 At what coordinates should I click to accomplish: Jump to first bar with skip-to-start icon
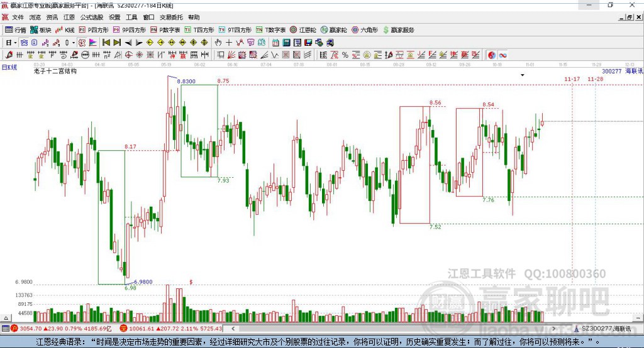pos(106,42)
